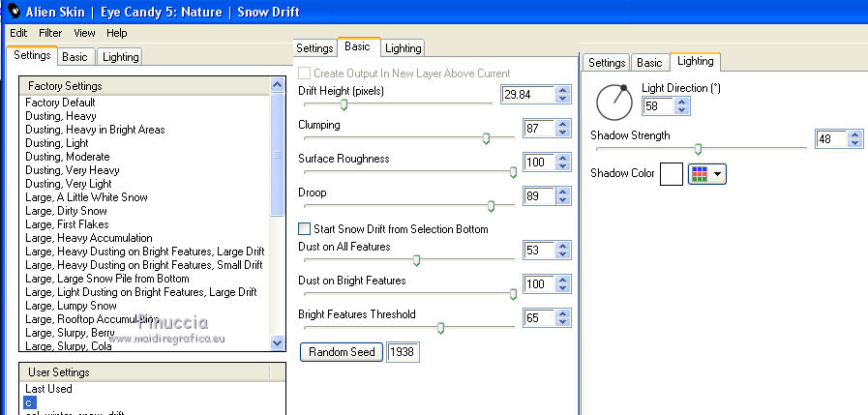Click the Bright Features Threshold spinner
Image resolution: width=868 pixels, height=415 pixels.
coord(563,317)
